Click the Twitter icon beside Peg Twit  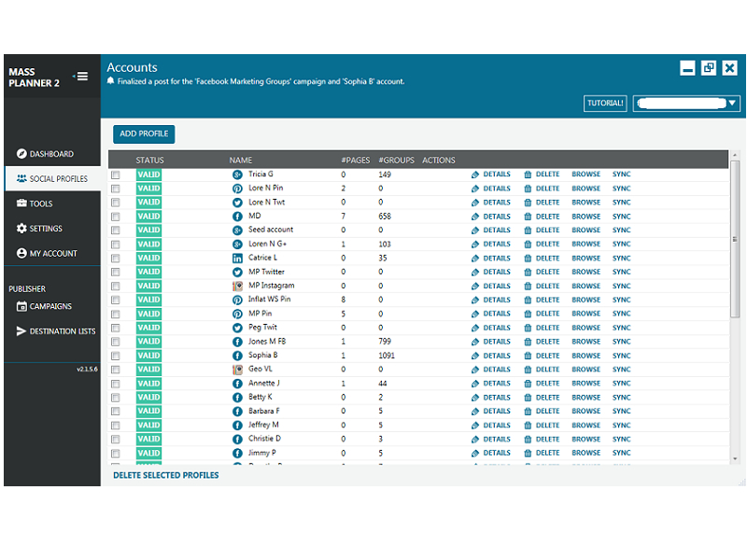[x=237, y=329]
